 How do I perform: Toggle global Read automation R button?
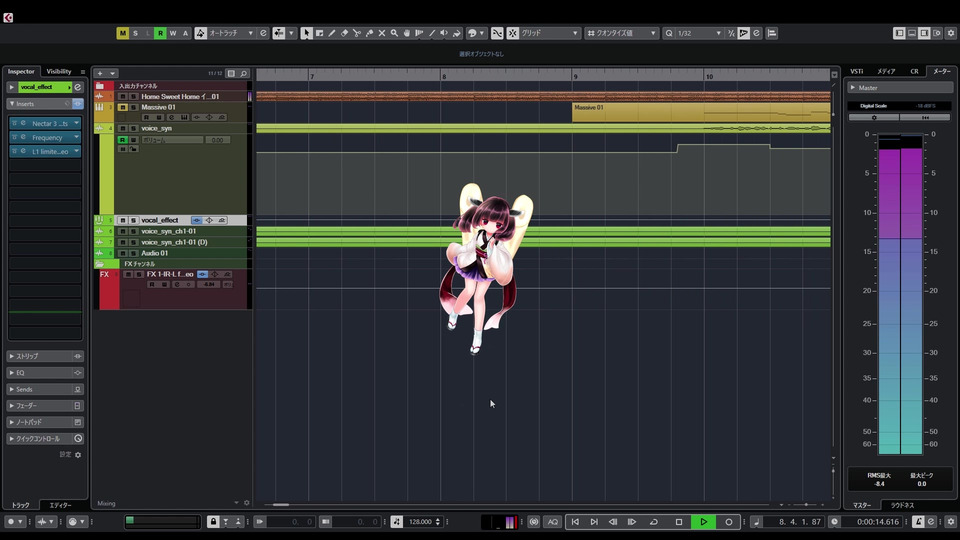[160, 33]
